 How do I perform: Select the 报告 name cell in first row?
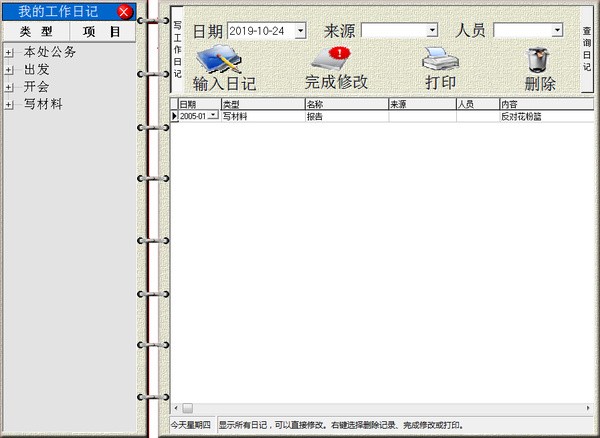click(x=346, y=116)
